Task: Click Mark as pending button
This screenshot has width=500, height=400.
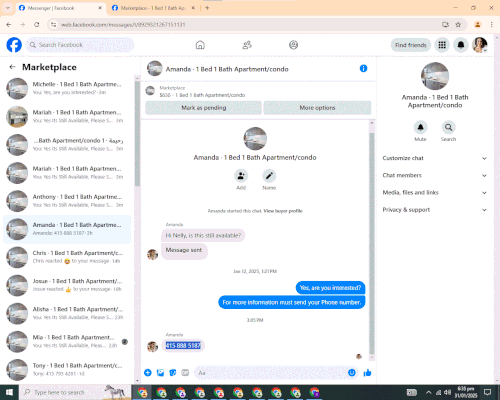Action: (x=204, y=108)
